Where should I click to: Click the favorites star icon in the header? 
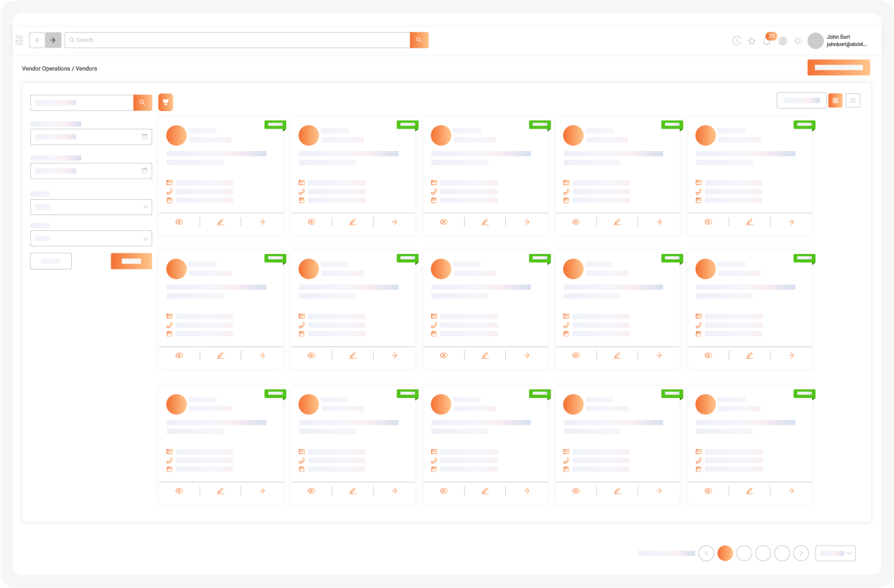[x=752, y=41]
